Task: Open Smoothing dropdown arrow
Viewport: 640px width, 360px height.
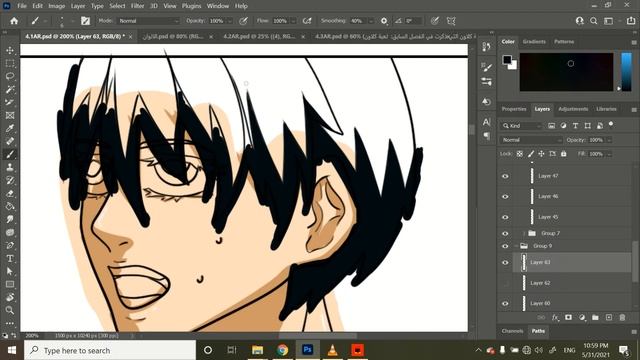Action: [x=371, y=21]
